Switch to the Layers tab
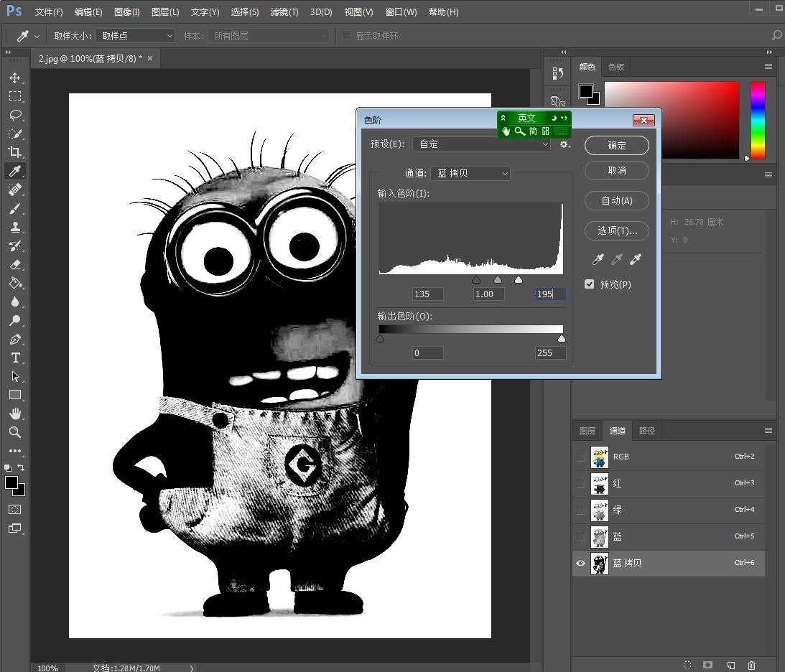785x672 pixels. pyautogui.click(x=587, y=431)
